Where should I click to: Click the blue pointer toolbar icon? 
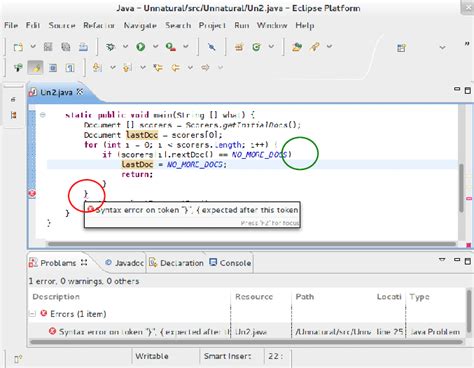(x=211, y=47)
